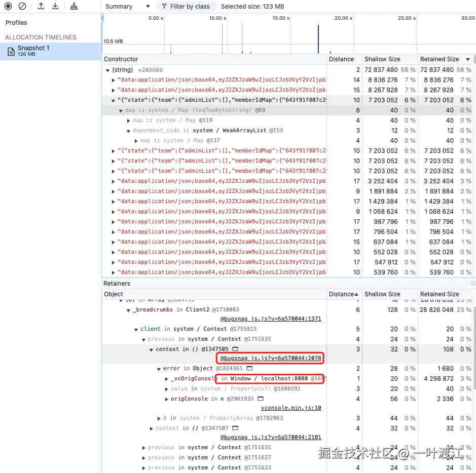476x473 pixels.
Task: Expand map system Map @137
Action: 136,141
